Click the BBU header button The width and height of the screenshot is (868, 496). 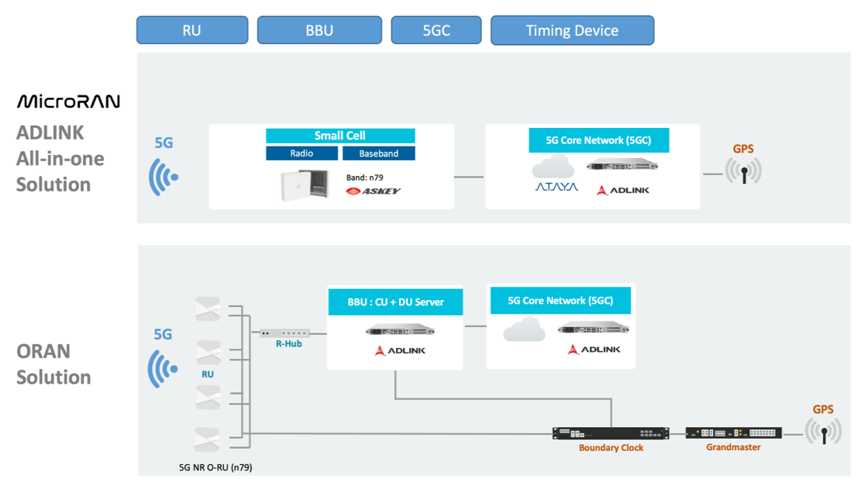[319, 30]
